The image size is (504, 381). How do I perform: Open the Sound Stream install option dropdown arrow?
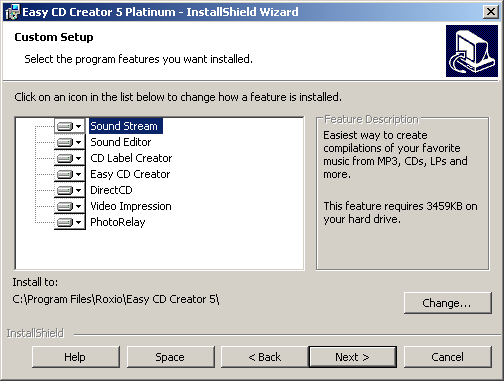click(x=79, y=126)
